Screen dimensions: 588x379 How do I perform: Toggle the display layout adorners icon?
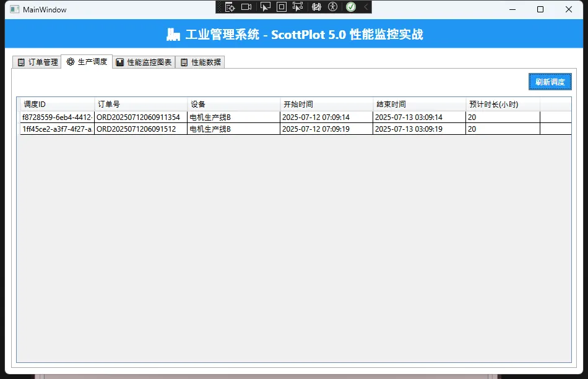pos(281,7)
